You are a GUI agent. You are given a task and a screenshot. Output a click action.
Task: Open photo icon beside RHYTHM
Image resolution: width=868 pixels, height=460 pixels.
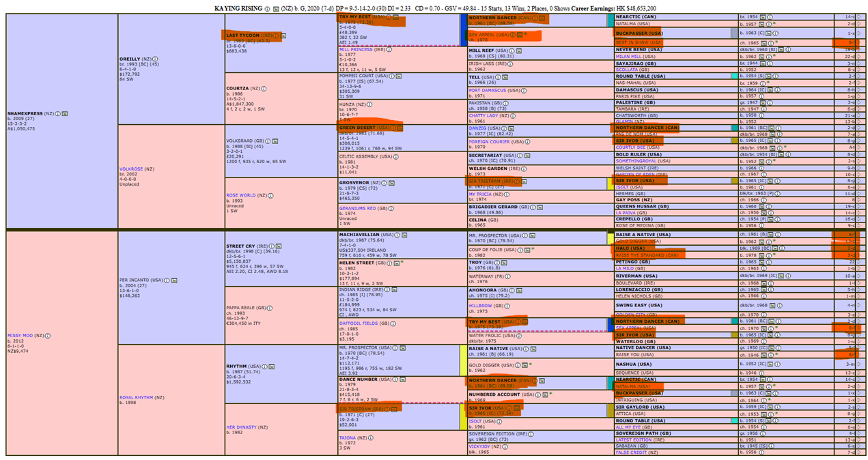pos(272,366)
